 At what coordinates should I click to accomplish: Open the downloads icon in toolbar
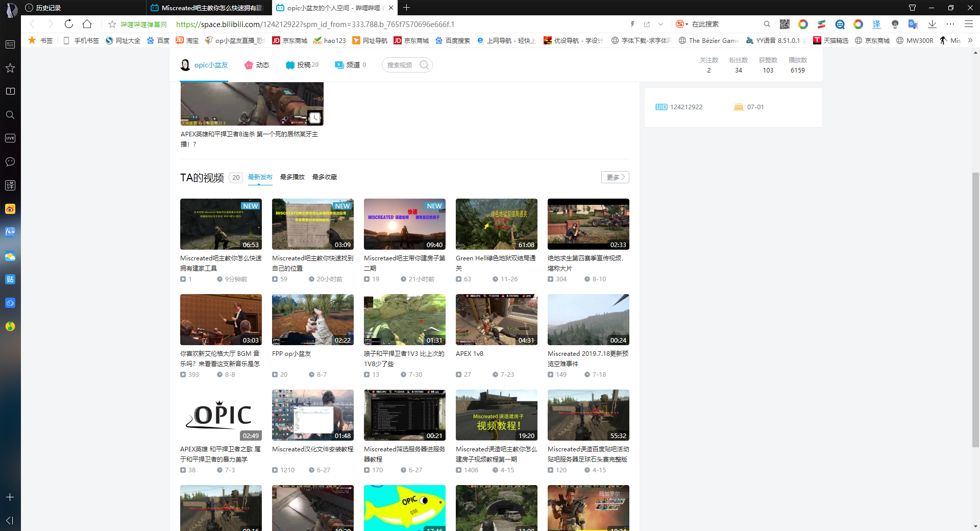932,24
